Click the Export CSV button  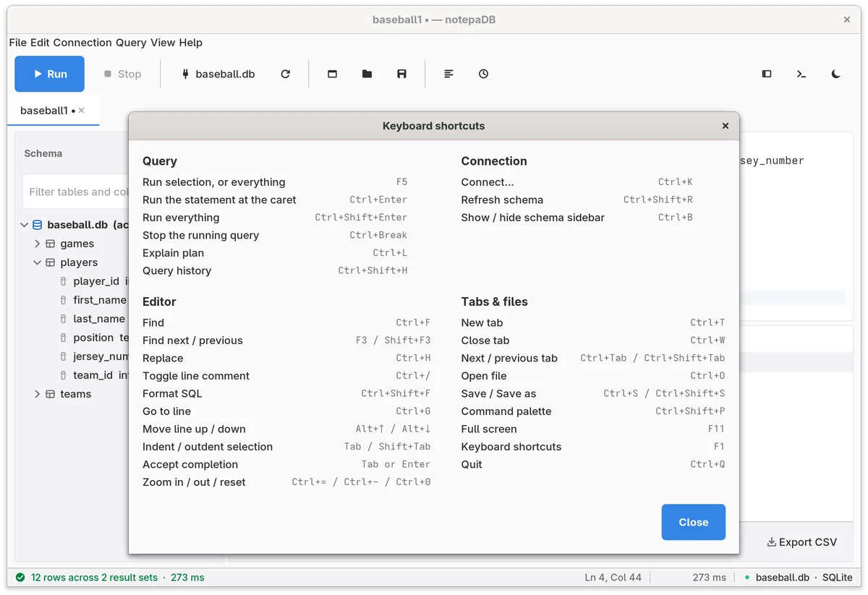(x=801, y=542)
